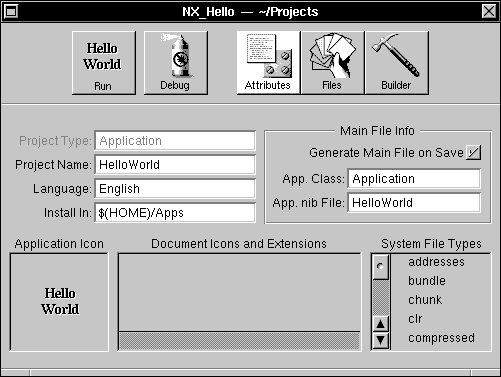The width and height of the screenshot is (501, 377).
Task: Click the NX_Hello title bar
Action: point(250,11)
